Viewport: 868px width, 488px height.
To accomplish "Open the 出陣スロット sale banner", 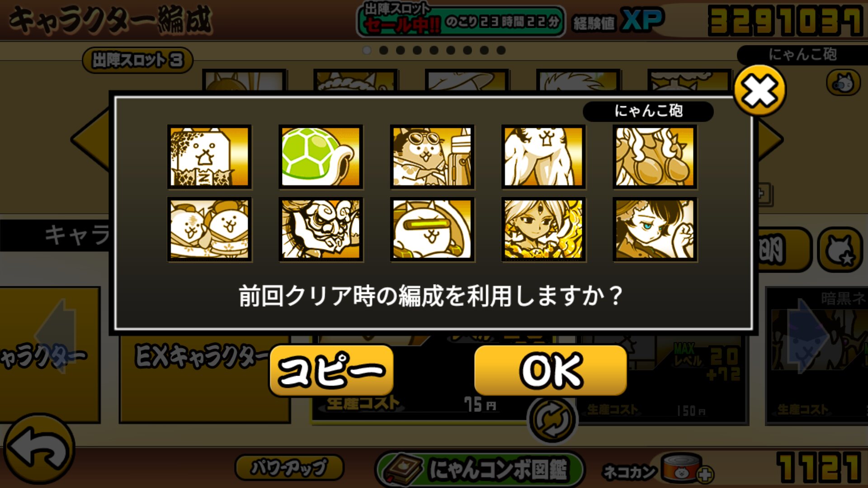I will point(461,20).
